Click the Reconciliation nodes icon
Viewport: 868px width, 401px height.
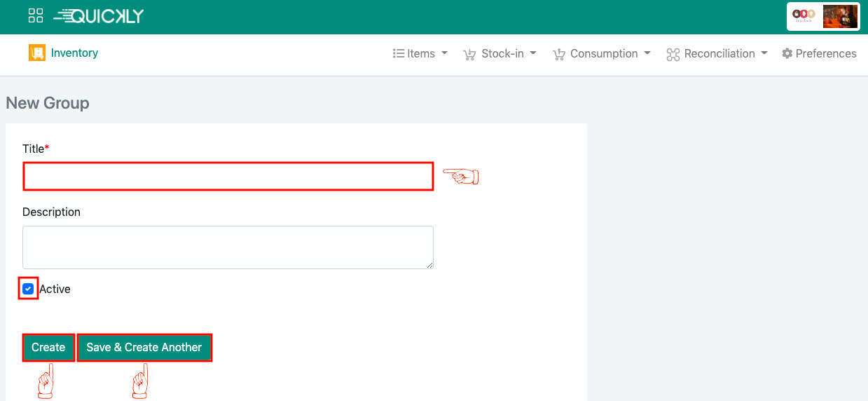point(673,54)
